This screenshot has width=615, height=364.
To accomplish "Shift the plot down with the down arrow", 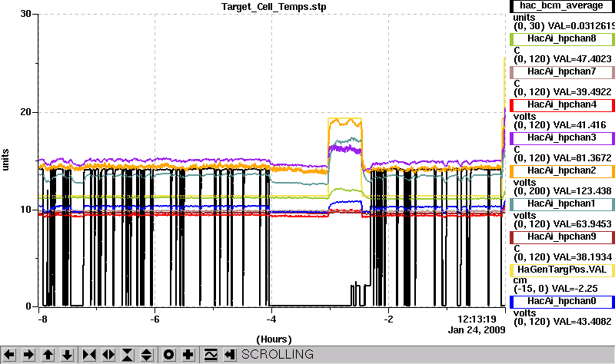I will pyautogui.click(x=68, y=355).
